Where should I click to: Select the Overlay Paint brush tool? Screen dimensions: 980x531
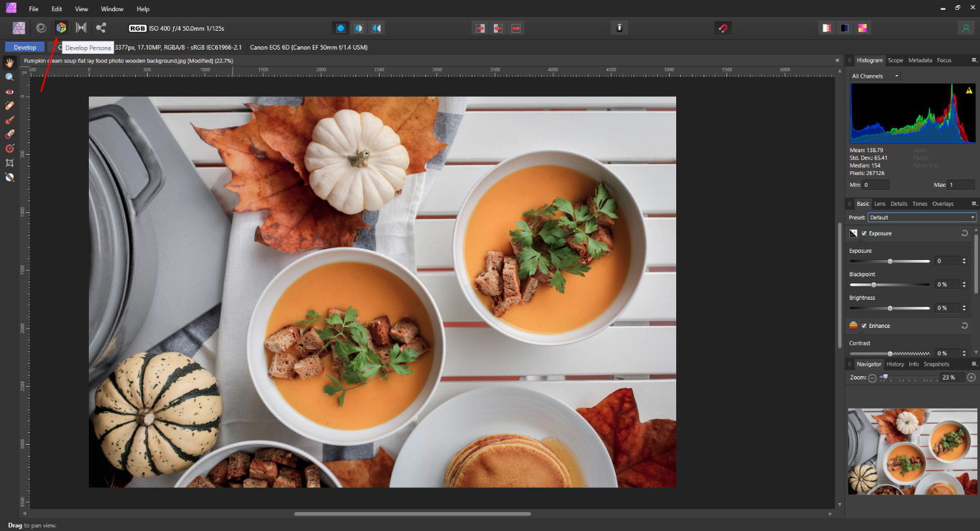coord(10,120)
